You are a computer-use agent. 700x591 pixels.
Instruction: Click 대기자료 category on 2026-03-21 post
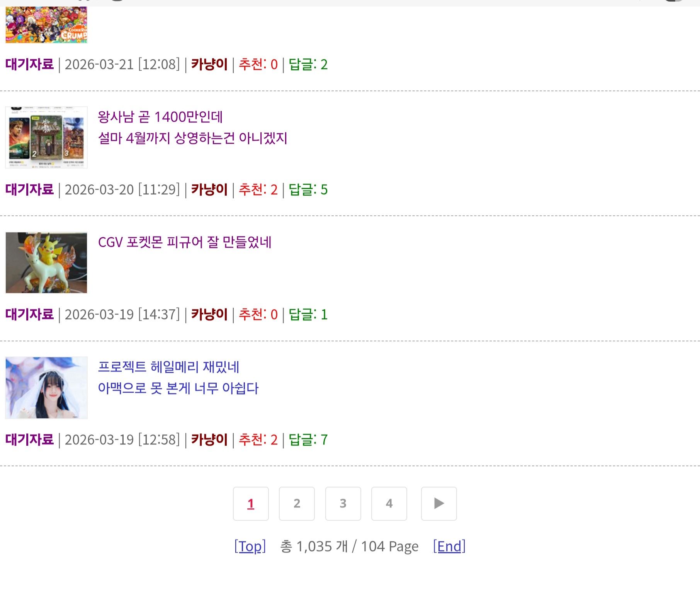coord(29,64)
